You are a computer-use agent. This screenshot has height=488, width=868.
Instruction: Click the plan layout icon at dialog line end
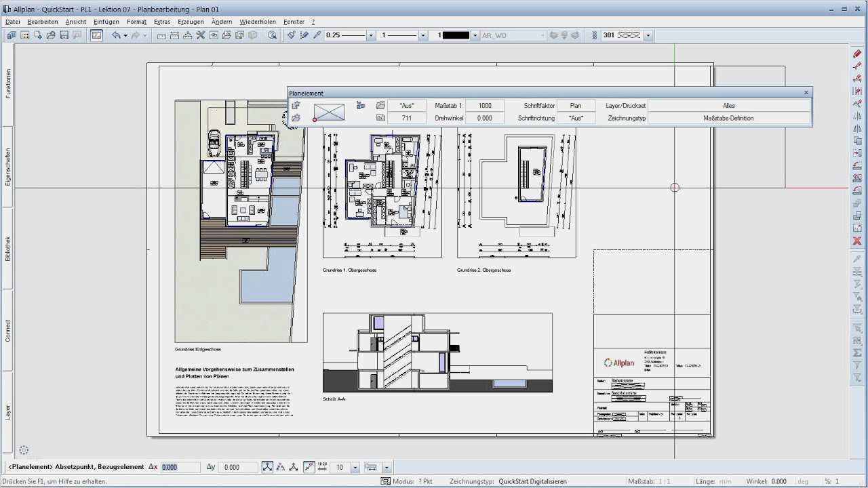tap(371, 467)
